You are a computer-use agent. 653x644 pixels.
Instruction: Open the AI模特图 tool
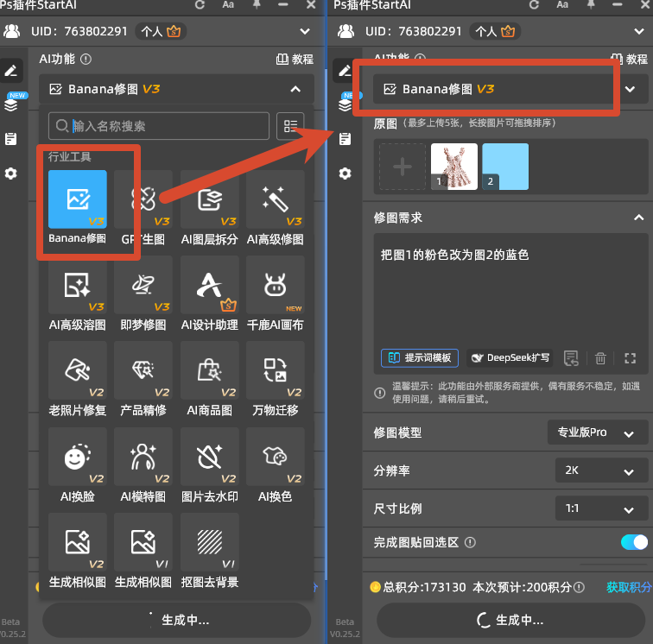point(143,457)
